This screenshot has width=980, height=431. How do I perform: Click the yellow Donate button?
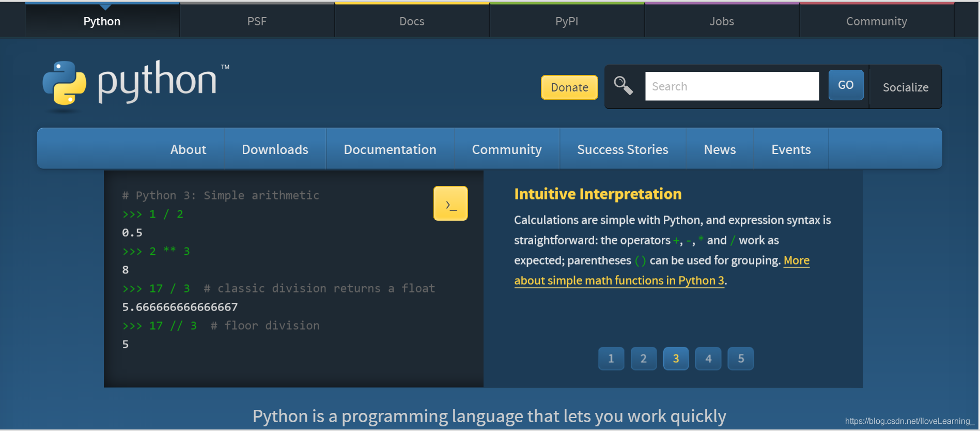tap(569, 87)
